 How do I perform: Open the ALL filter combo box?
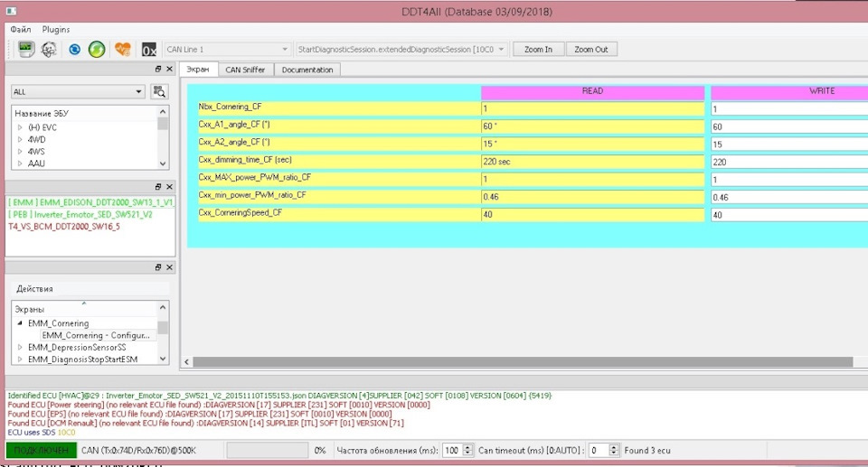click(78, 91)
